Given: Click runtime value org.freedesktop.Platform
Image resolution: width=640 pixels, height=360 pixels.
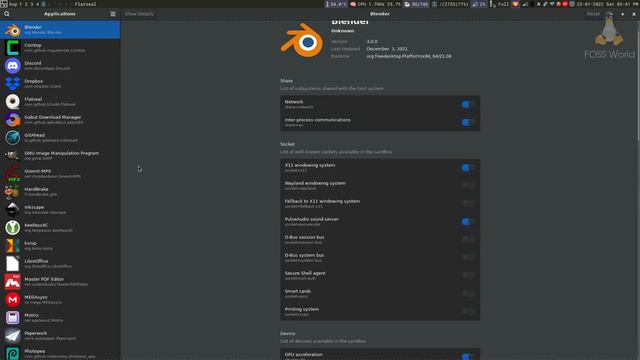Looking at the screenshot, I should pyautogui.click(x=409, y=56).
